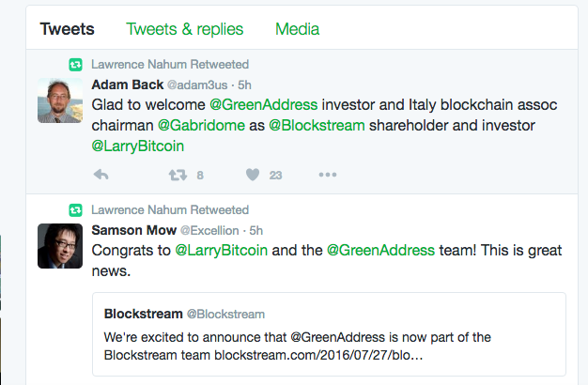Click retweet icon above Samson Mow's tweet
Viewport: 588px width, 385px height.
click(x=75, y=210)
